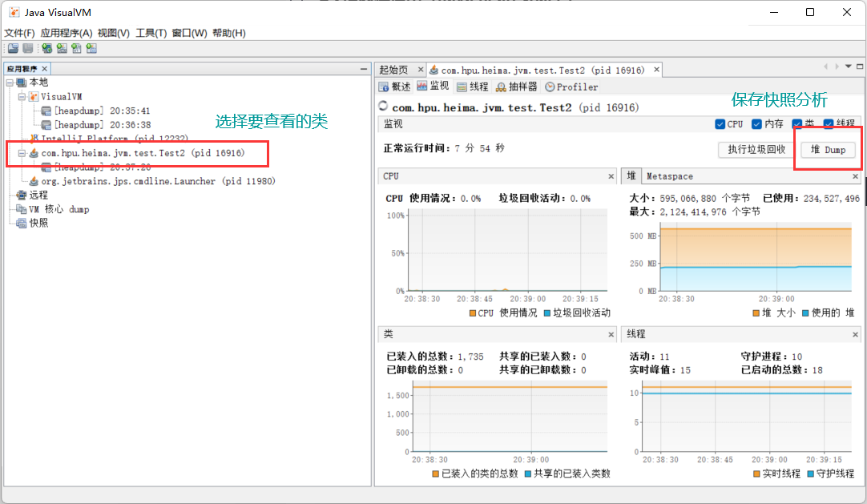Screen dimensions: 867x504
Task: Collapse the VisualVM tree node
Action: [22, 97]
